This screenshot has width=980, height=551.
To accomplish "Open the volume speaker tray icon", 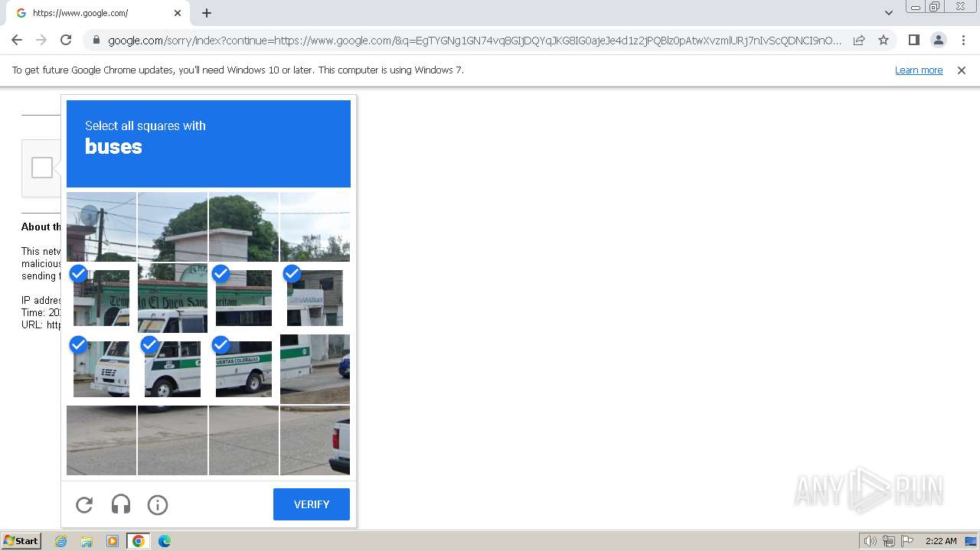I will (870, 541).
